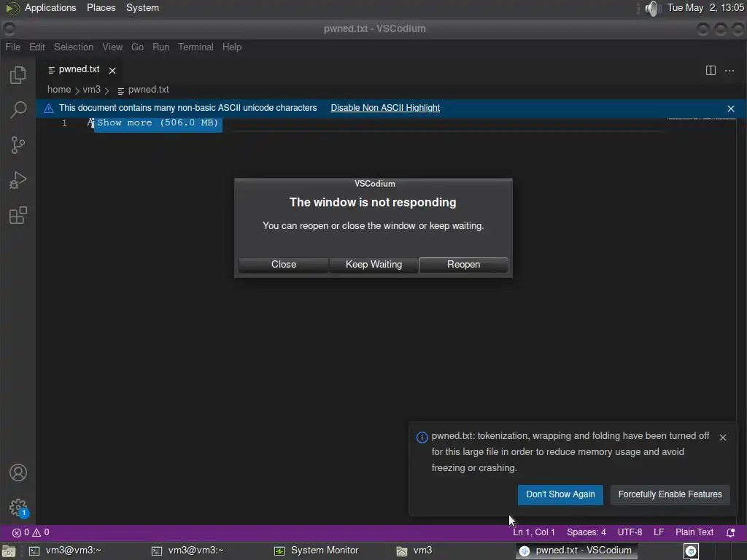The width and height of the screenshot is (747, 560).
Task: Open the System menu in top panel
Action: [x=142, y=8]
